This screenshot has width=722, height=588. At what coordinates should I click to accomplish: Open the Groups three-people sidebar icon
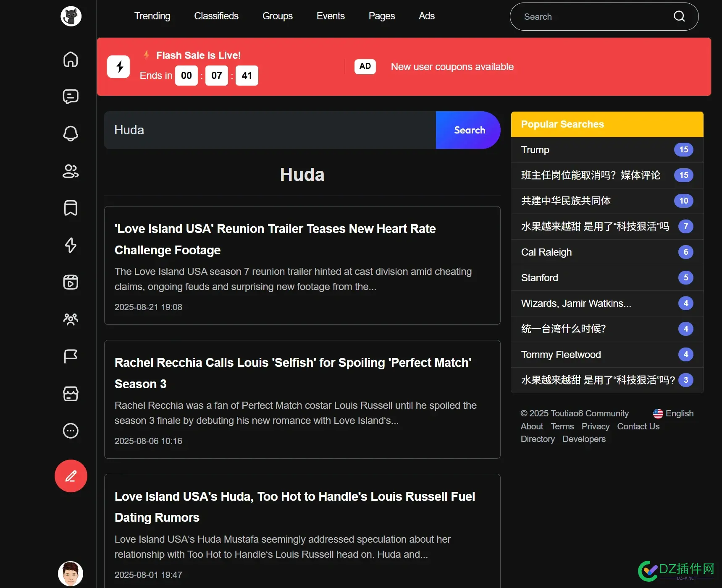pyautogui.click(x=71, y=319)
